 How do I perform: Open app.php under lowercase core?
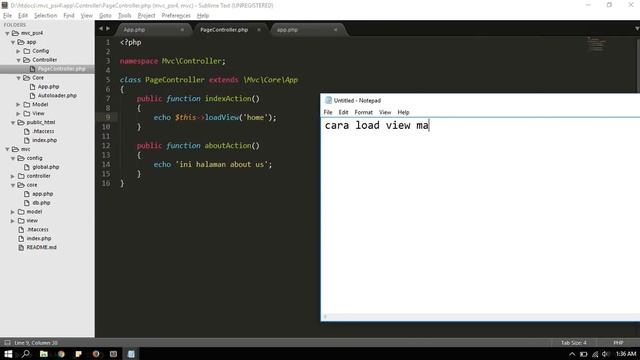pos(42,194)
